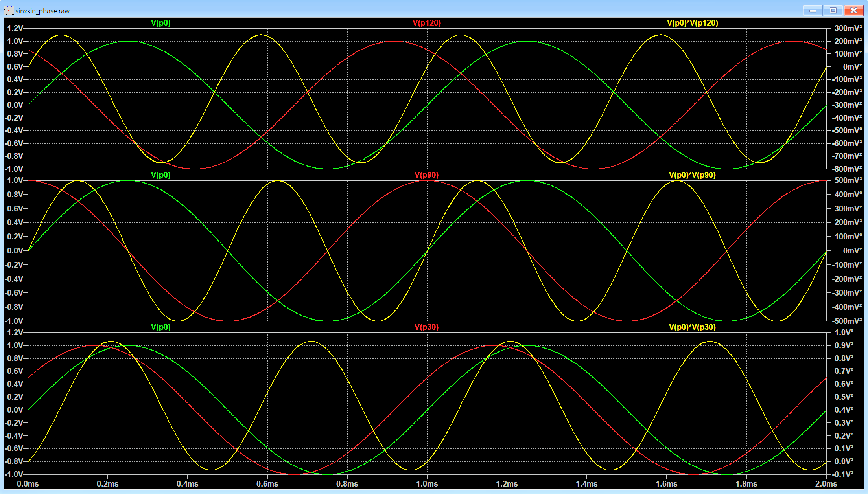Select the V(p0) trace label in top pane
Viewport: 868px width, 494px height.
(161, 23)
